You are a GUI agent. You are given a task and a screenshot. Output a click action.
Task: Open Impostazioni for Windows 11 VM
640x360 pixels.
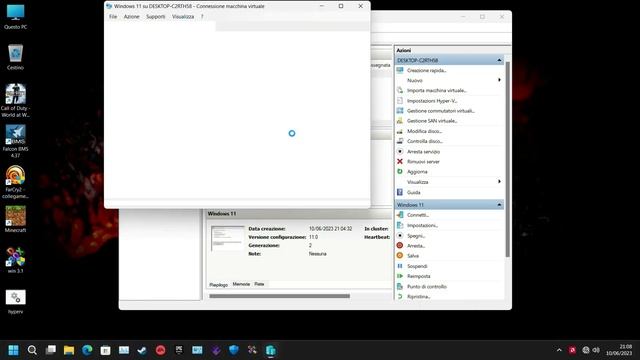422,225
